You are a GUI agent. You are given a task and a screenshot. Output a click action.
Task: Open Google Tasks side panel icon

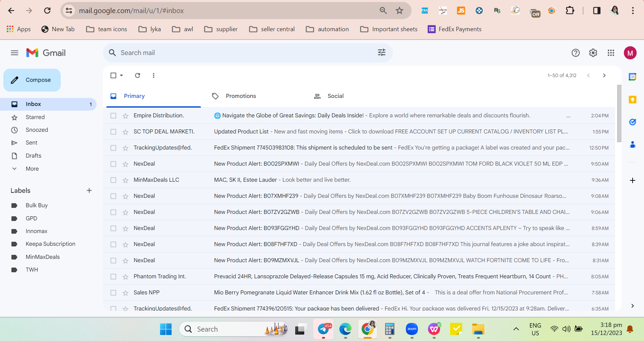[x=633, y=122]
